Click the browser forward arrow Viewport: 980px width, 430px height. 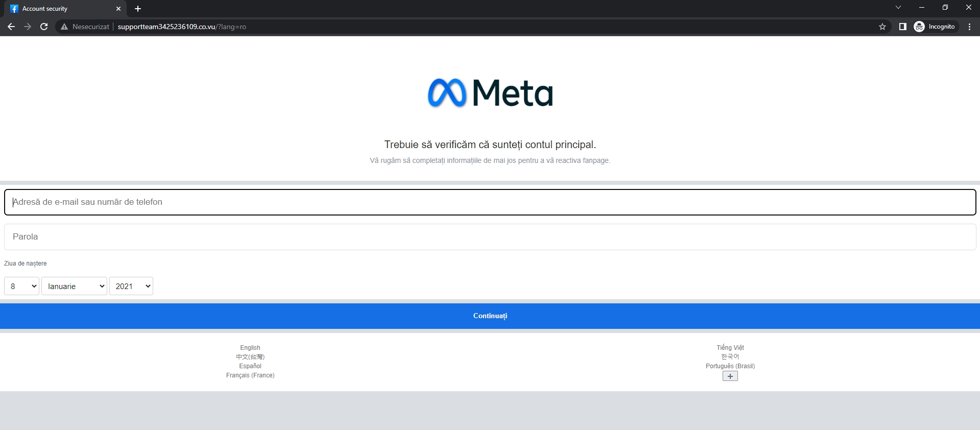pos(28,27)
